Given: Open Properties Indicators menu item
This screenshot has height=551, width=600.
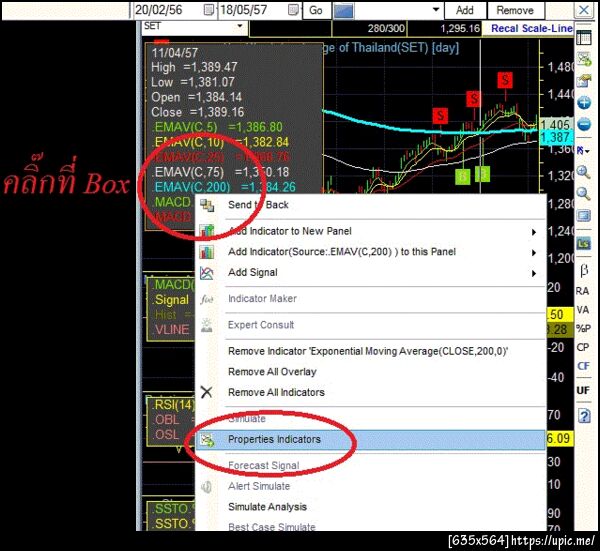Looking at the screenshot, I should coord(370,440).
